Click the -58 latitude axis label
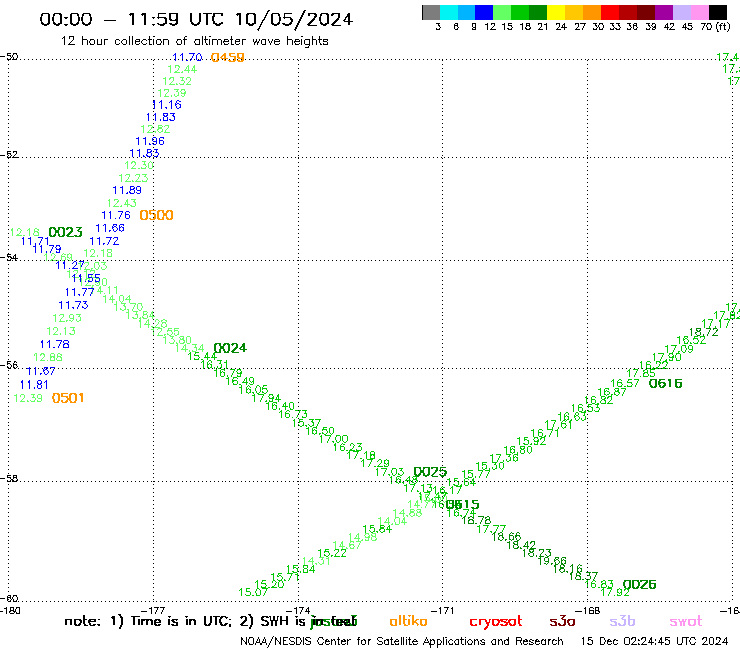The width and height of the screenshot is (740, 650). pos(9,478)
